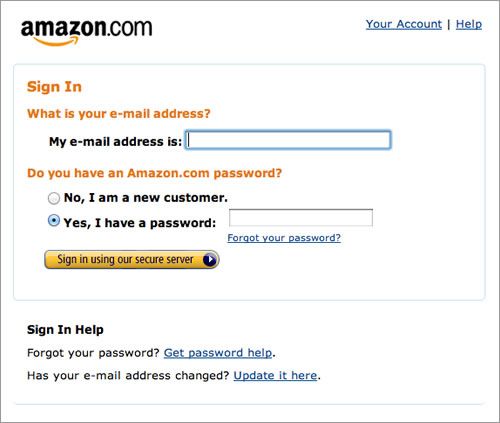This screenshot has width=500, height=423.
Task: Click the 'My e-mail address is:' label
Action: tap(115, 142)
